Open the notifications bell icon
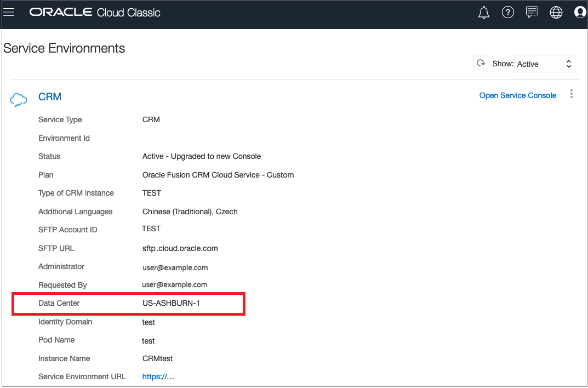Viewport: 588px width, 388px height. (483, 12)
